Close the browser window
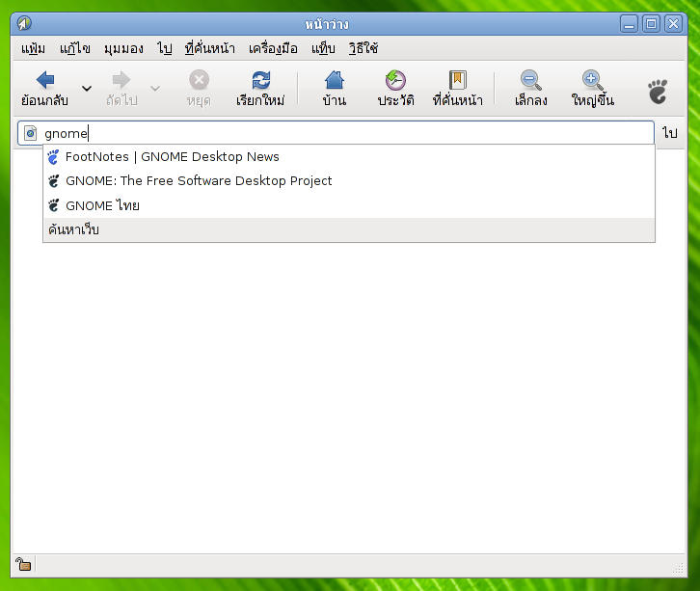Viewport: 700px width, 591px height. 673,24
